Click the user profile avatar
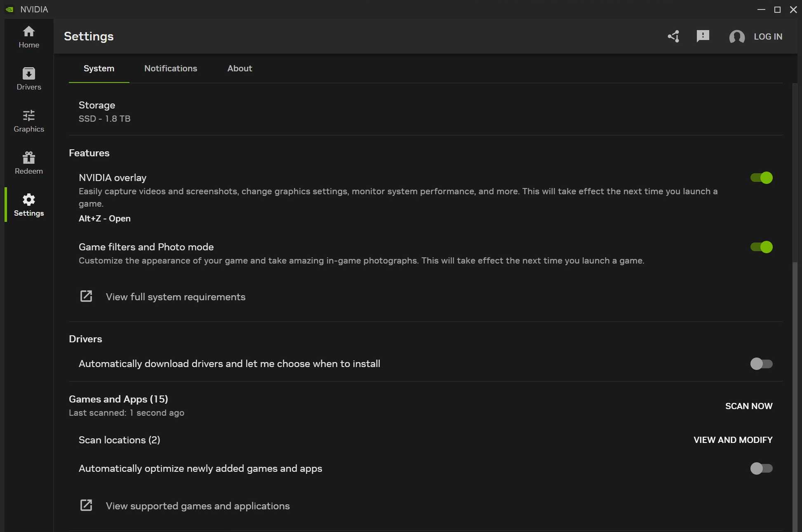The width and height of the screenshot is (802, 532). click(x=737, y=37)
